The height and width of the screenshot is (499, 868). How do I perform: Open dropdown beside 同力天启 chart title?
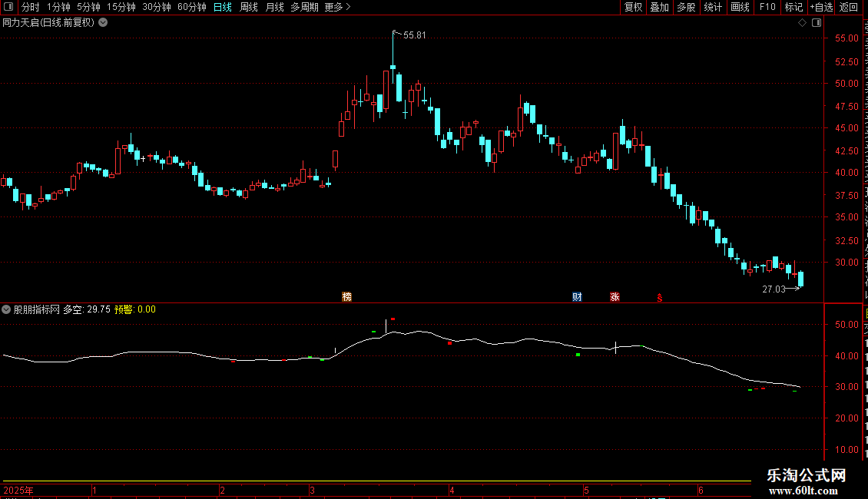pos(103,23)
